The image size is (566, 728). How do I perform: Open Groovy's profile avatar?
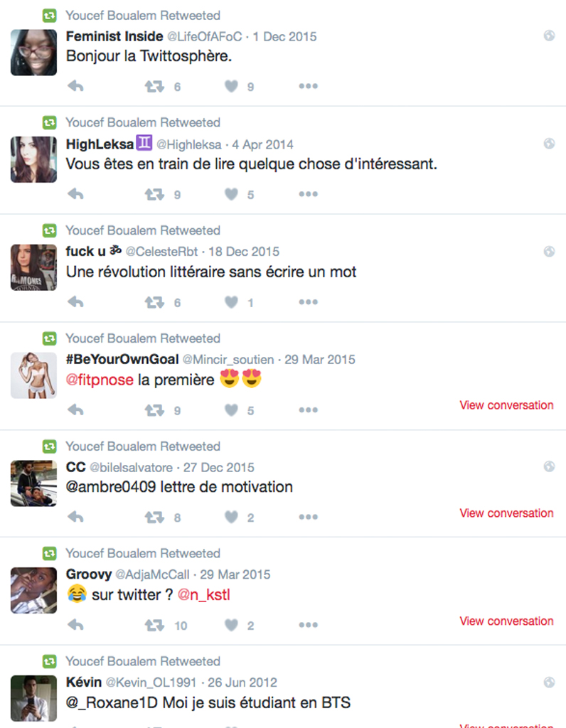[34, 590]
